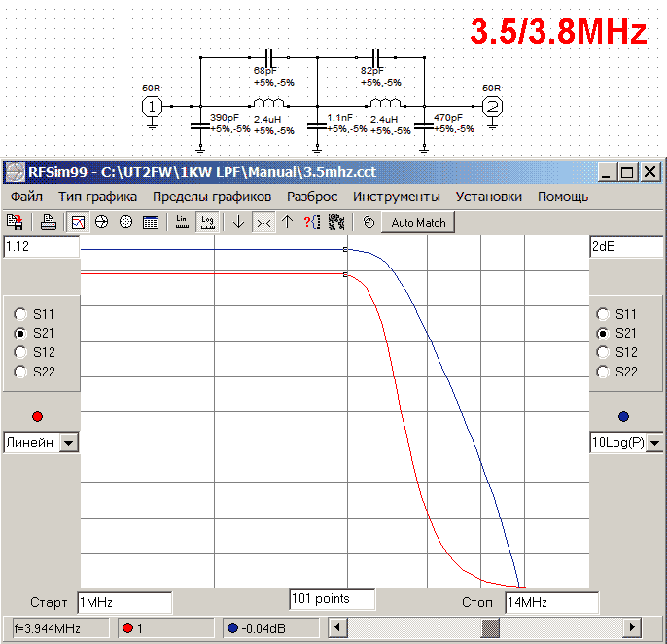Image resolution: width=667 pixels, height=644 pixels.
Task: Click the 68pF capacitor in schematic
Action: click(x=268, y=57)
